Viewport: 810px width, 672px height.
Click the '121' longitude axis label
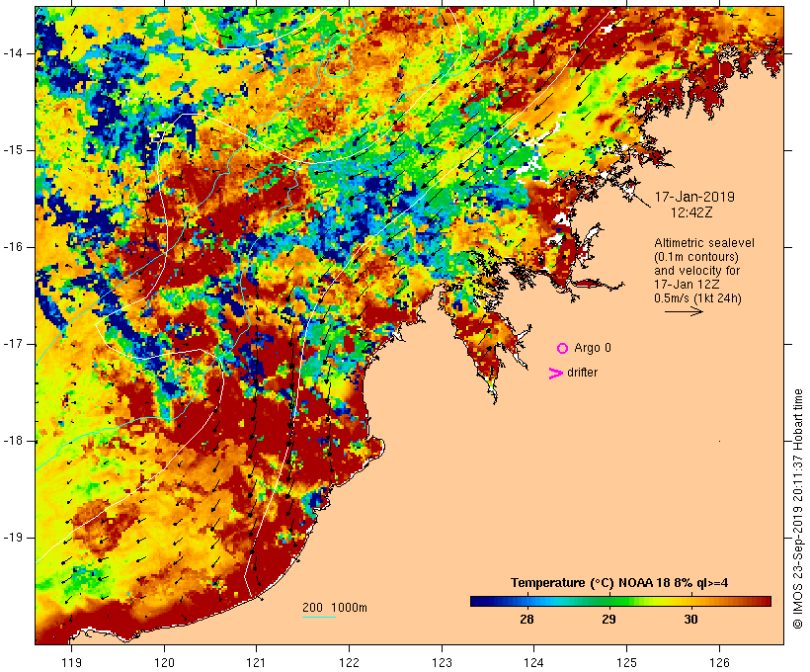tap(256, 662)
